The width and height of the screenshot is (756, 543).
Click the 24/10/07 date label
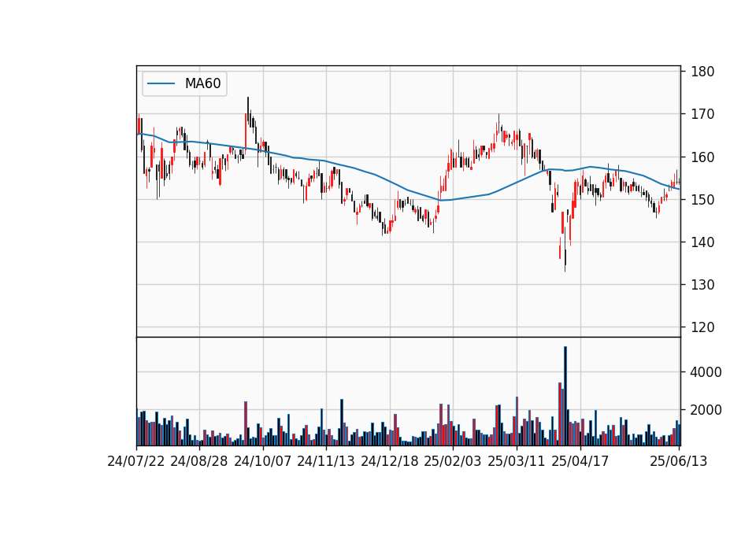click(x=263, y=461)
